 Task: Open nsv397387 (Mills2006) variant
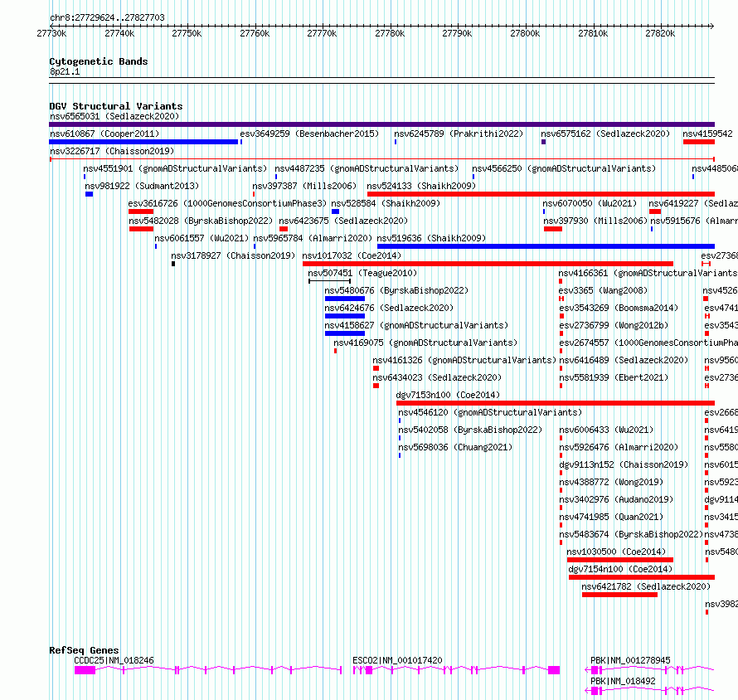(x=304, y=186)
